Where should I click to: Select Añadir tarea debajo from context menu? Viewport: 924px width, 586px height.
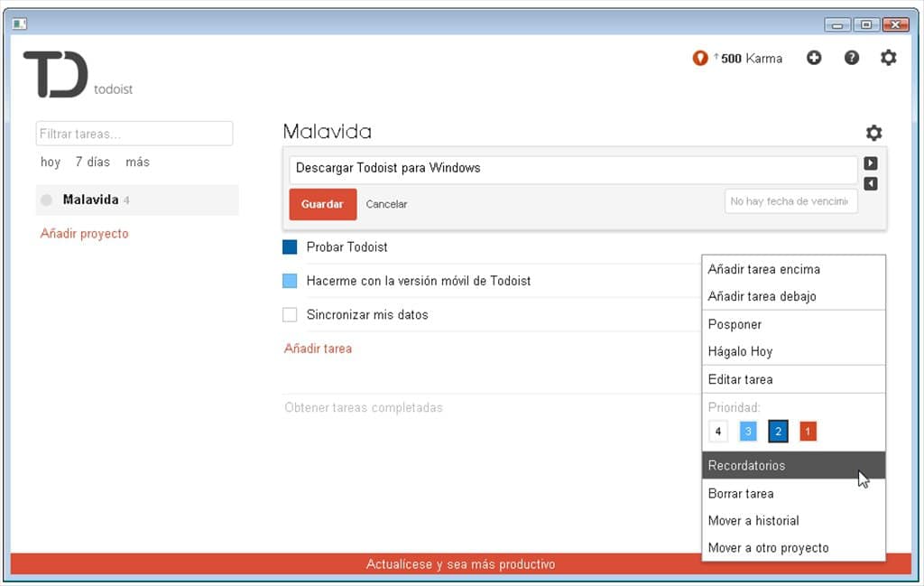[x=793, y=296]
